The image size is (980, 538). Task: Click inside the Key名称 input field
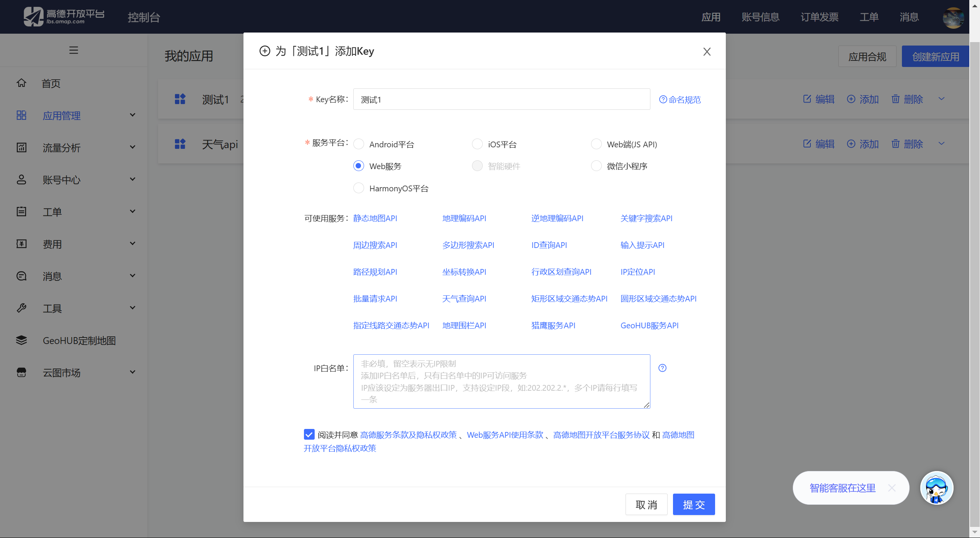click(x=501, y=99)
